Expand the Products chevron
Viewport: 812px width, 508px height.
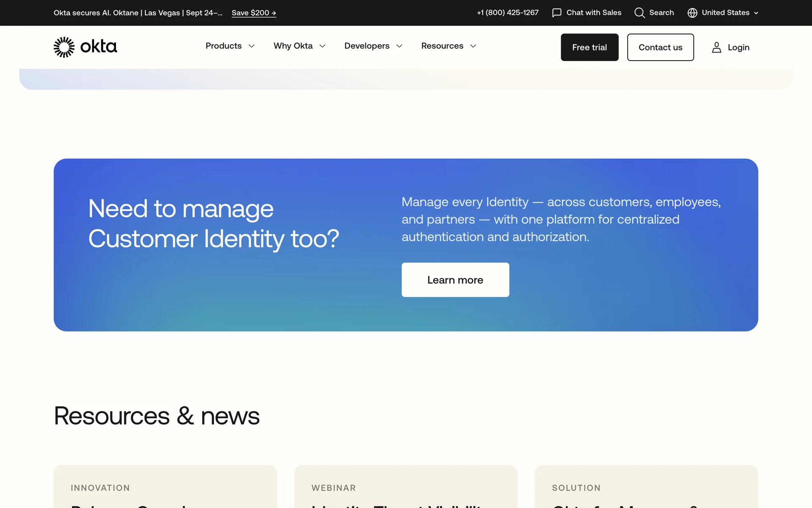coord(252,46)
